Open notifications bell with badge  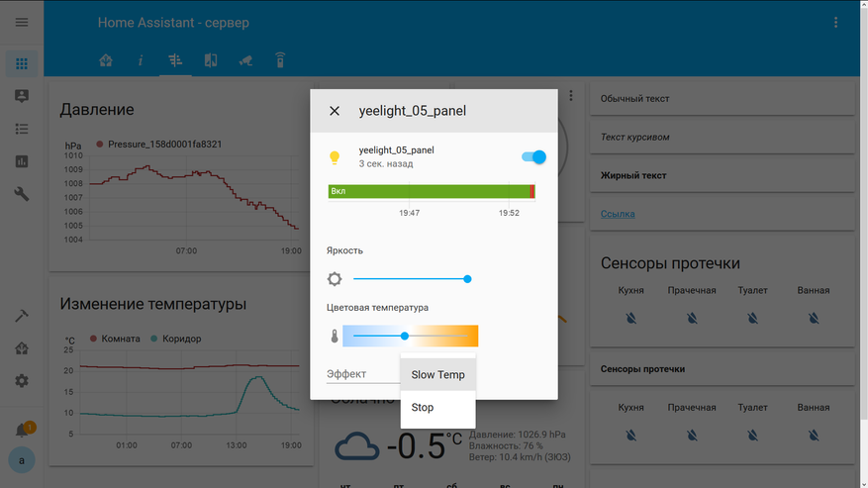(x=23, y=430)
